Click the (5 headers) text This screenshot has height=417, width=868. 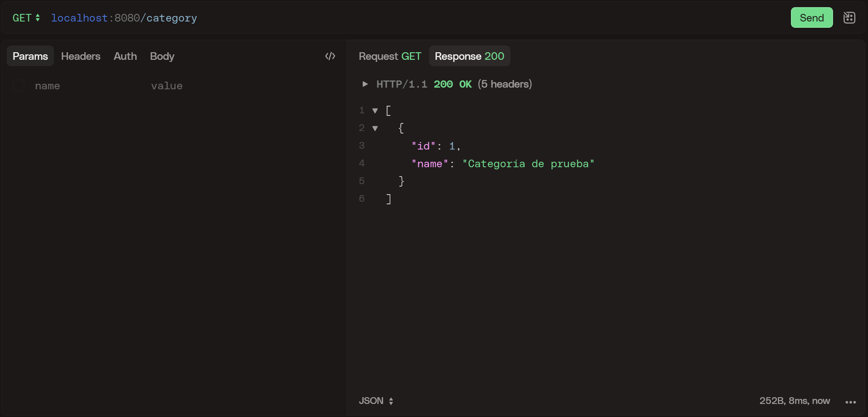coord(505,84)
